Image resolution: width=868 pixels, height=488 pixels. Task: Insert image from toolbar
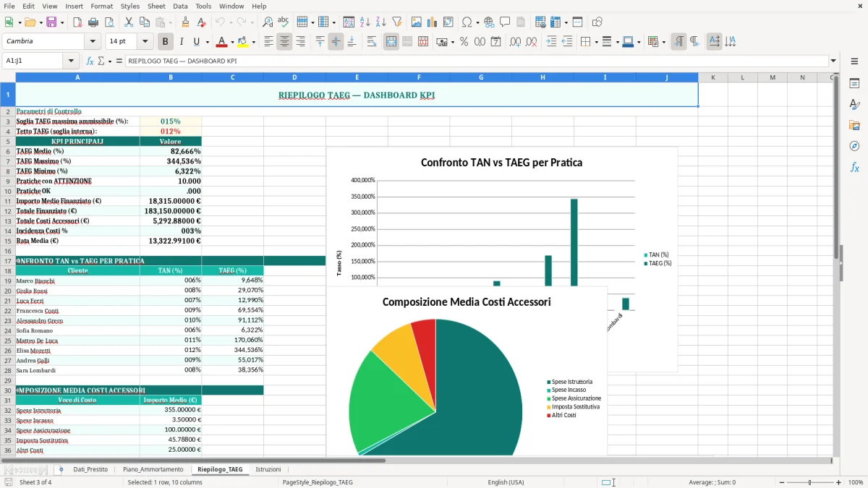[417, 22]
